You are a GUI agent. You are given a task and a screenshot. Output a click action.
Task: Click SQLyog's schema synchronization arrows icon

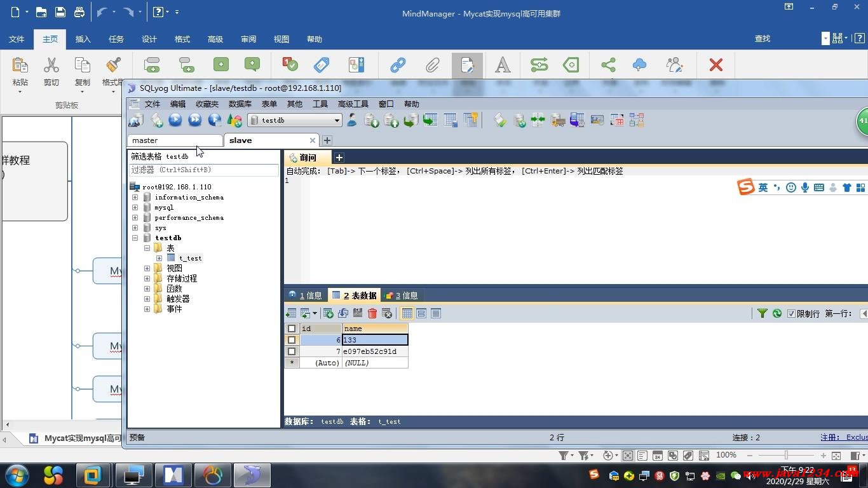coord(538,120)
